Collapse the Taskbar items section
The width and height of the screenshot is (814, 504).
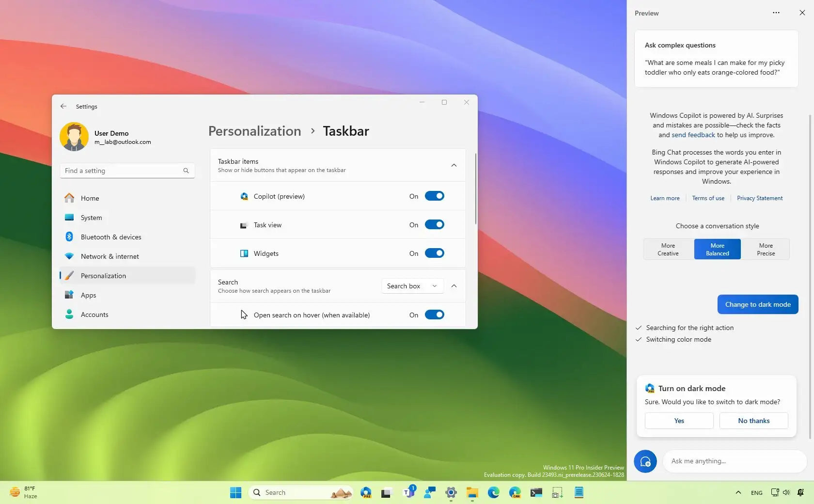tap(454, 165)
